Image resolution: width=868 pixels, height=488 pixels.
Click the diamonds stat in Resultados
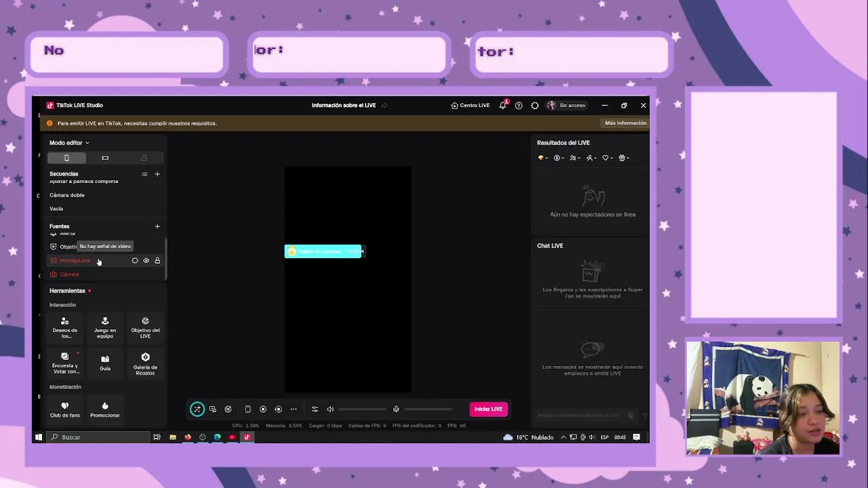(x=542, y=158)
